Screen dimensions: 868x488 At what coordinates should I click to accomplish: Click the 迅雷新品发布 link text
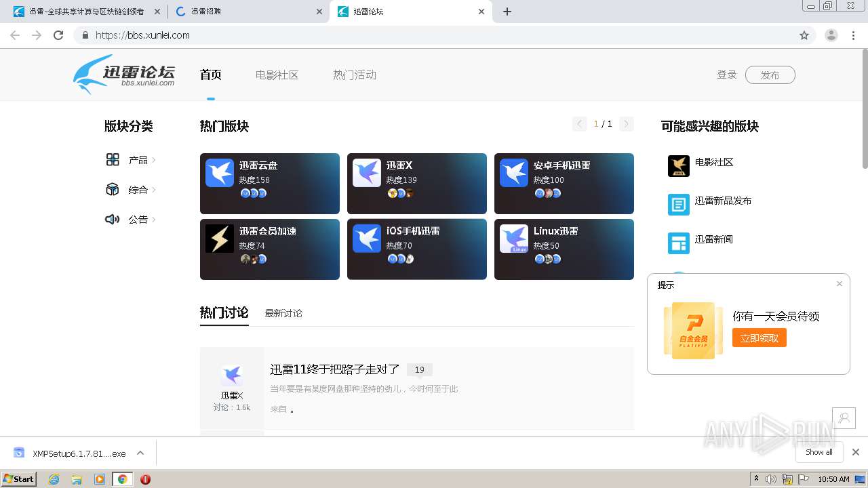[x=723, y=201]
